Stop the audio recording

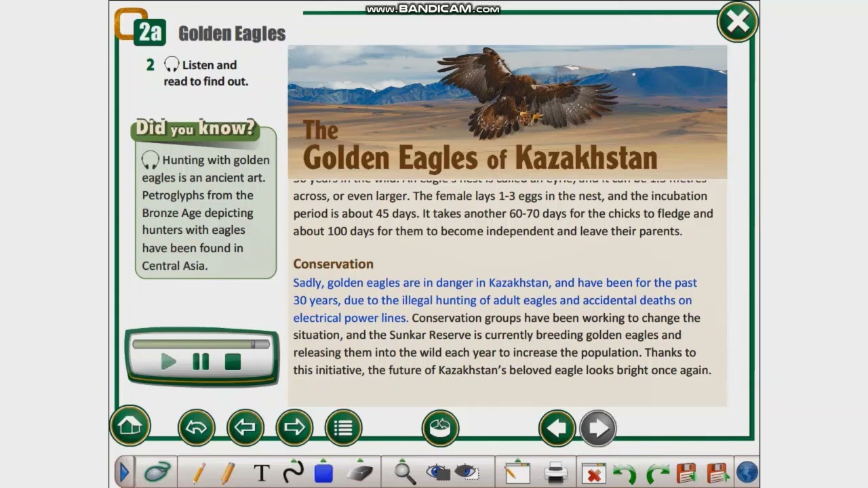tap(233, 361)
